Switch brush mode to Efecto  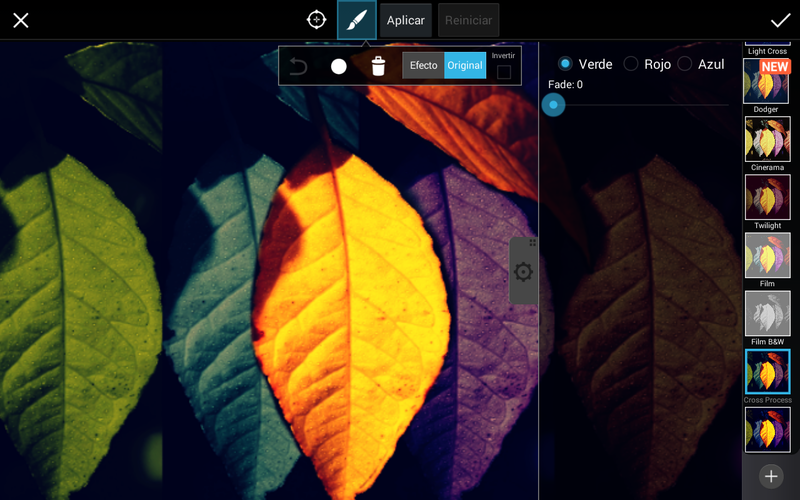click(423, 65)
